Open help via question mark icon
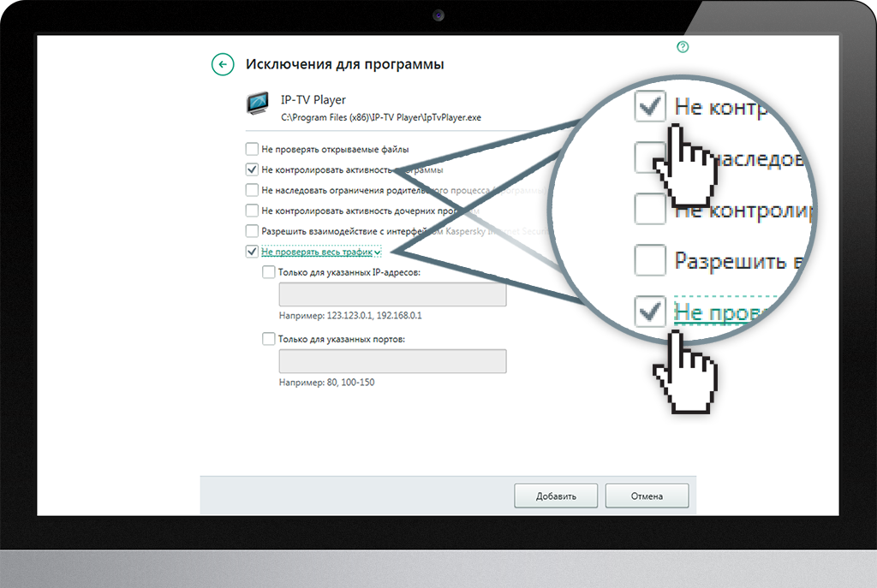877x588 pixels. [x=683, y=47]
